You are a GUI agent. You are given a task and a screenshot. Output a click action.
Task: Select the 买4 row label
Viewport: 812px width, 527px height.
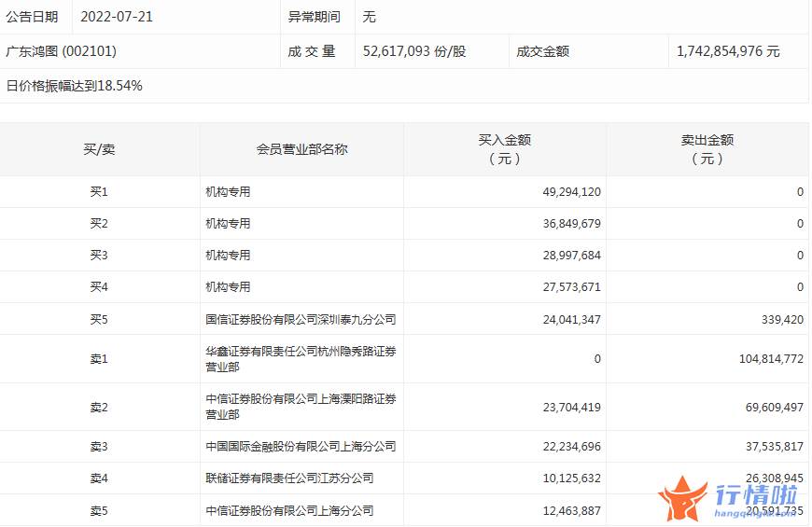[x=99, y=286]
